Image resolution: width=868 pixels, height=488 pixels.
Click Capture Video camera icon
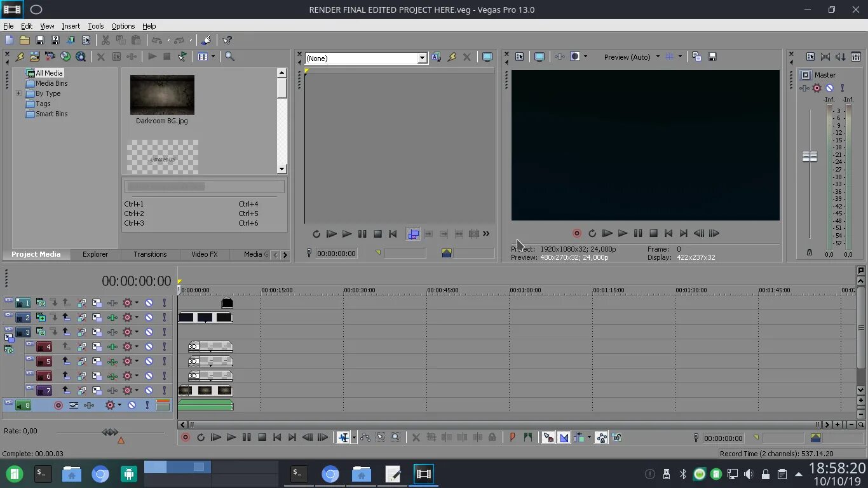tap(50, 57)
